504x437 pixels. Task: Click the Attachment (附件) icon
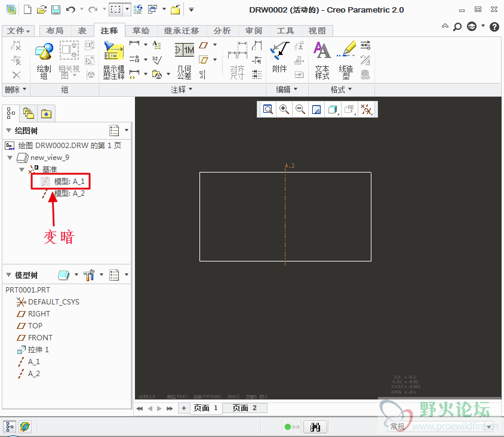(x=279, y=57)
